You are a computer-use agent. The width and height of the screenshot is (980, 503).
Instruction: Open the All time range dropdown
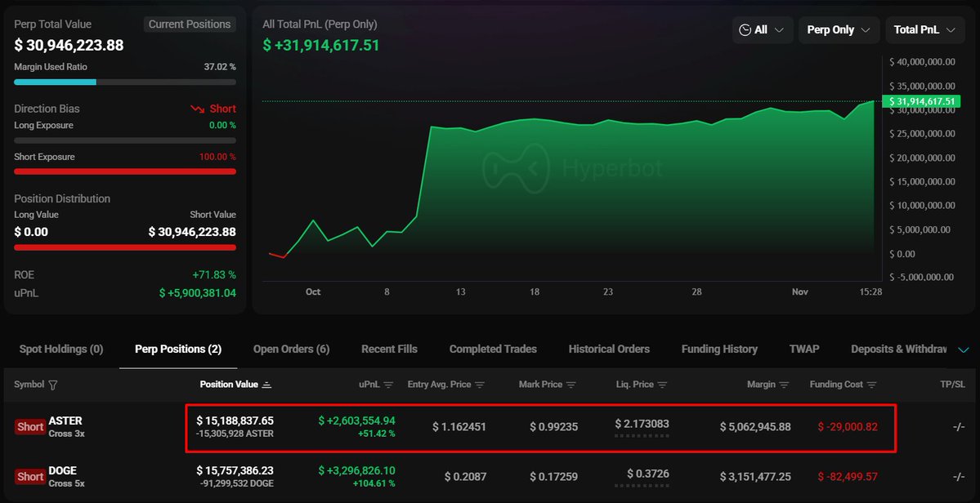click(762, 30)
